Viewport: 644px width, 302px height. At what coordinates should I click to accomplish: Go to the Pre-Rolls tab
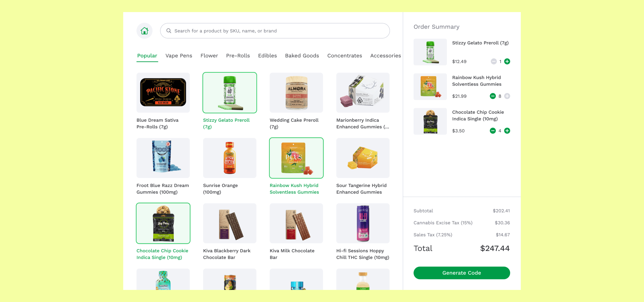coord(238,56)
